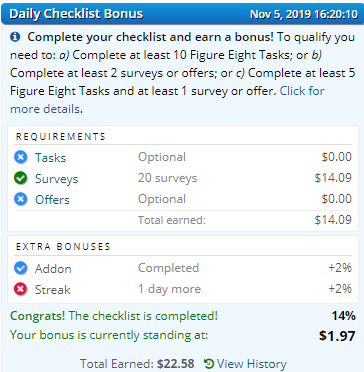This screenshot has height=372, width=364.
Task: Click the green checkmark icon beside Surveys
Action: click(20, 178)
